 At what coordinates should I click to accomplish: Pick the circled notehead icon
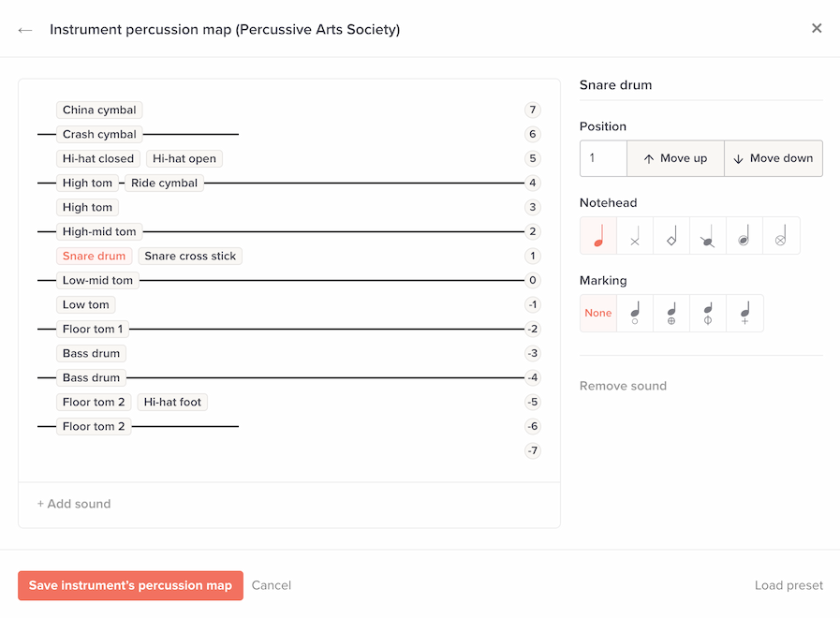click(x=744, y=235)
